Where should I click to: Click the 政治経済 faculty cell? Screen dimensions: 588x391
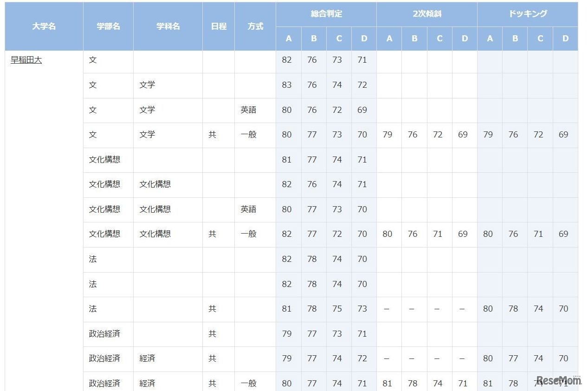pyautogui.click(x=105, y=334)
